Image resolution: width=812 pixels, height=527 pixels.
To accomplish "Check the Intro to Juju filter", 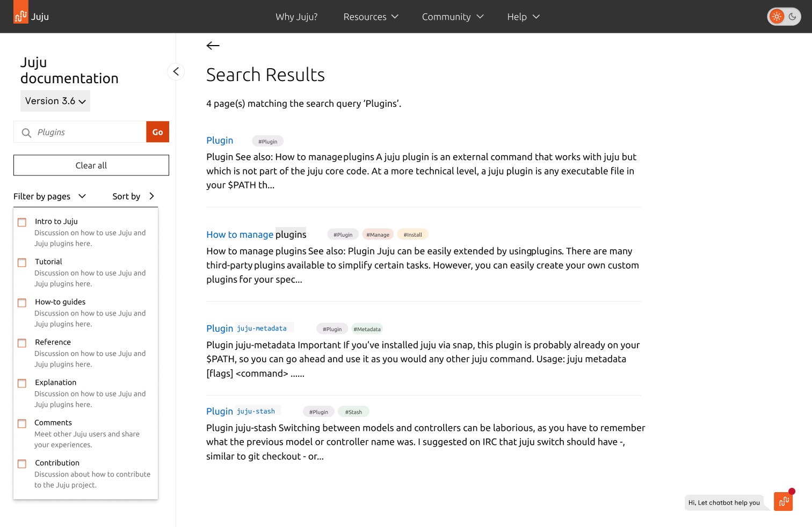I will pyautogui.click(x=22, y=222).
